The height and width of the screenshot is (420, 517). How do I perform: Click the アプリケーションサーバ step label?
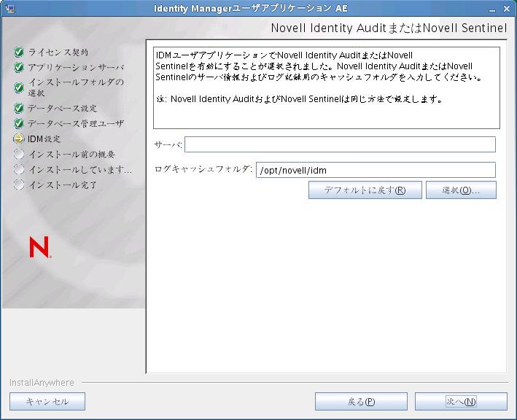[76, 67]
